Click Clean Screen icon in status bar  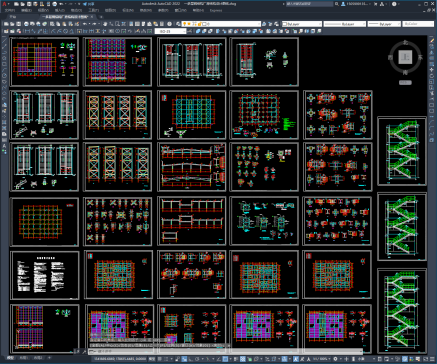point(426,359)
